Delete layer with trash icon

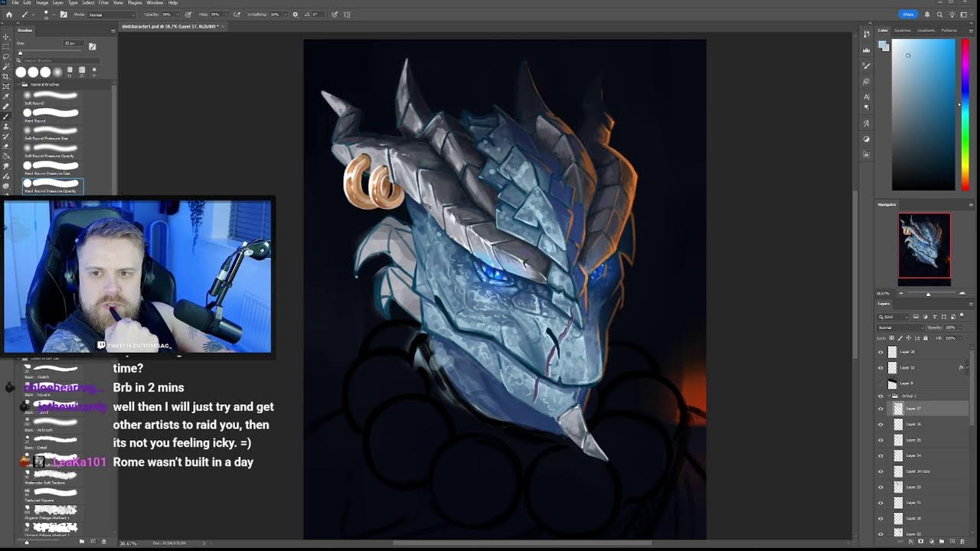tap(964, 541)
